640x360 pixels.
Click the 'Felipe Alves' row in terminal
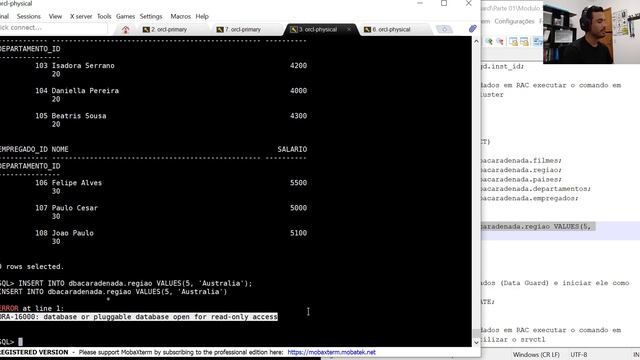(153, 183)
